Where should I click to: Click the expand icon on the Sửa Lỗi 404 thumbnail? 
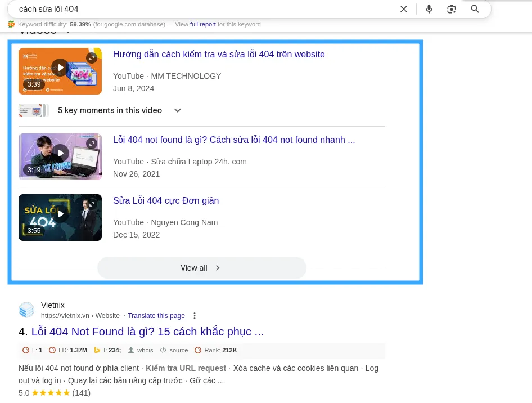tap(92, 204)
